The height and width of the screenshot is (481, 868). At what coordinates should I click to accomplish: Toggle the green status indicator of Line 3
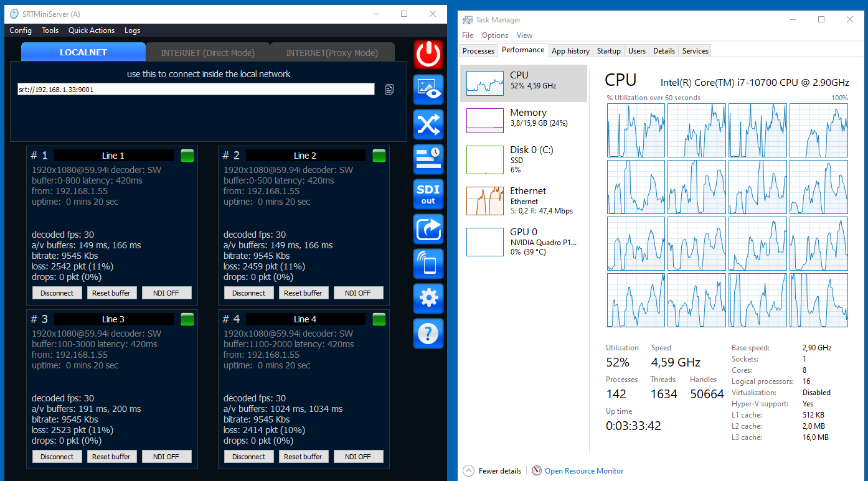click(187, 319)
